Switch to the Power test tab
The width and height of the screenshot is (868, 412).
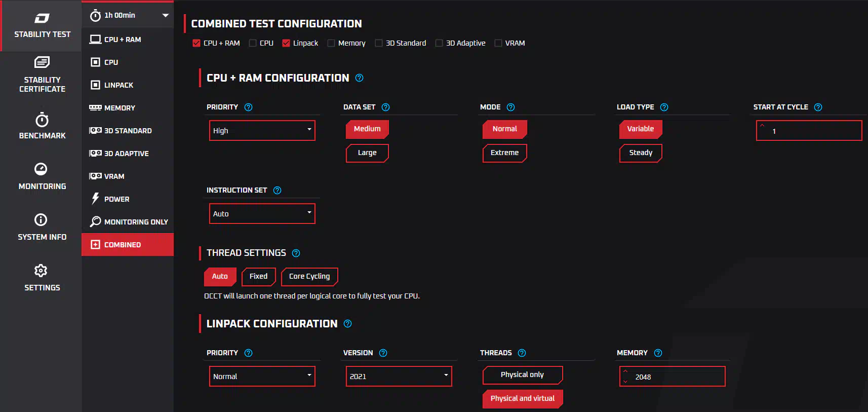point(128,199)
